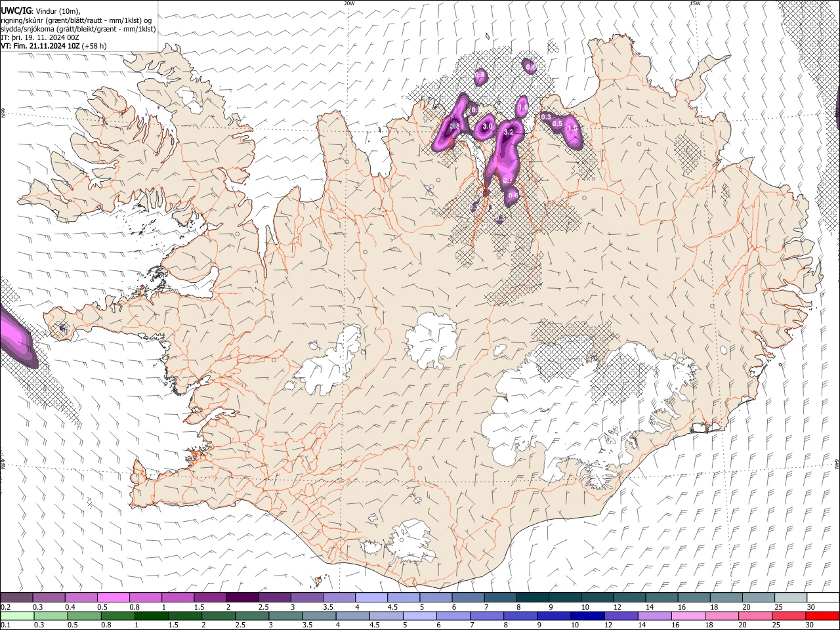Click the '30' label under the snow scale
Image resolution: width=840 pixels, height=630 pixels.
pos(810,607)
